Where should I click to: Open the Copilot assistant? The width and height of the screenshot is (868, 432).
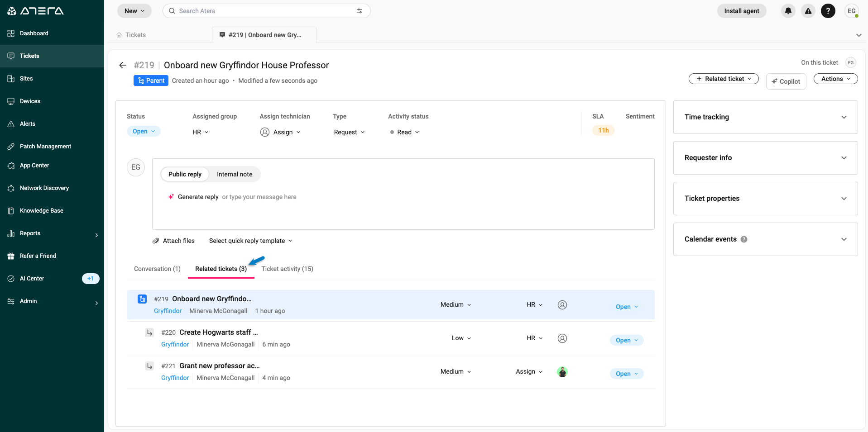pyautogui.click(x=786, y=81)
